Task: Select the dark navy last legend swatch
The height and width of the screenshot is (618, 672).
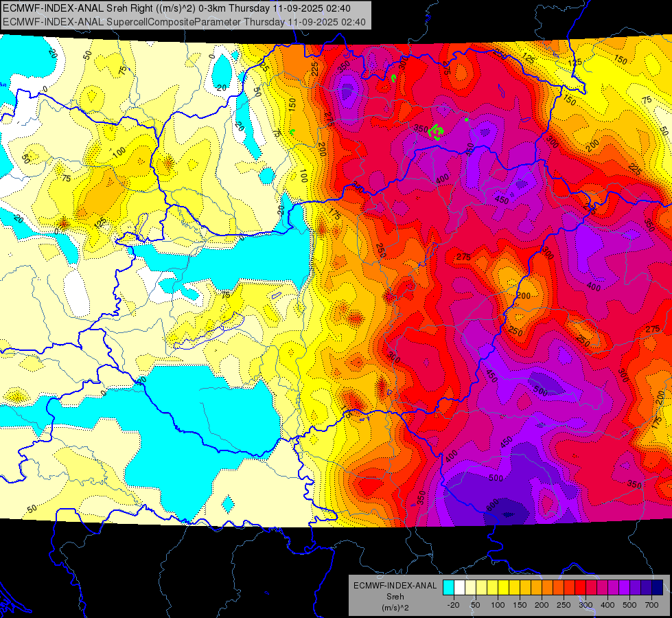Action: (658, 588)
